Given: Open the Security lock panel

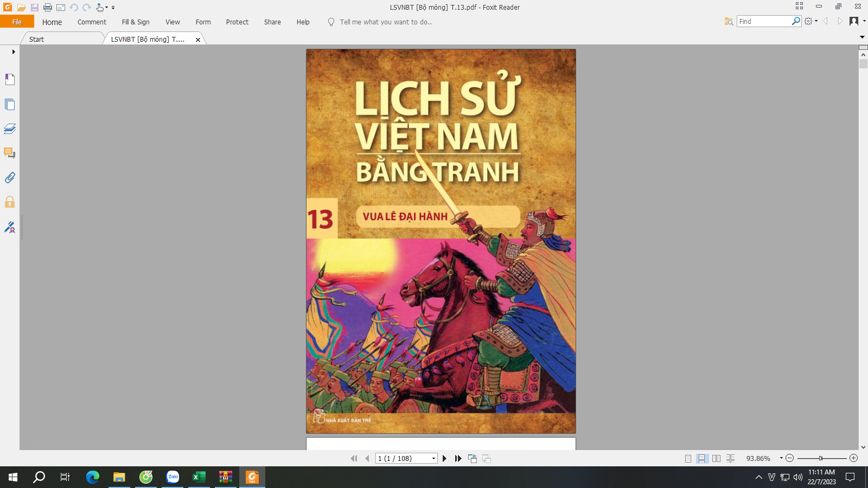Looking at the screenshot, I should click(x=10, y=202).
